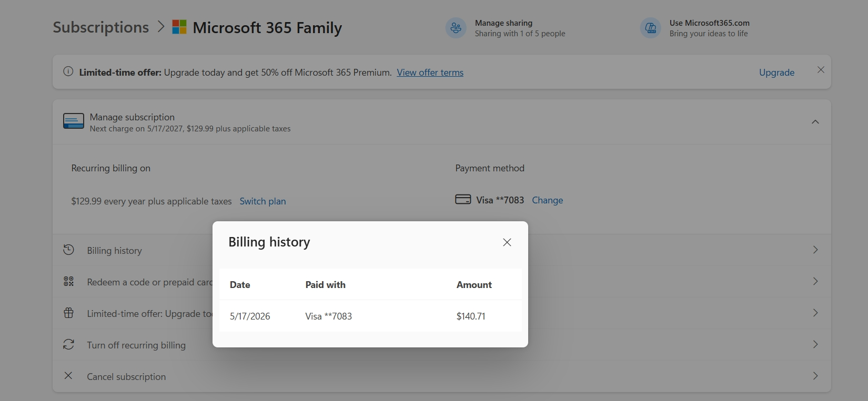Click the info icon in offer banner
This screenshot has height=401, width=868.
(68, 71)
